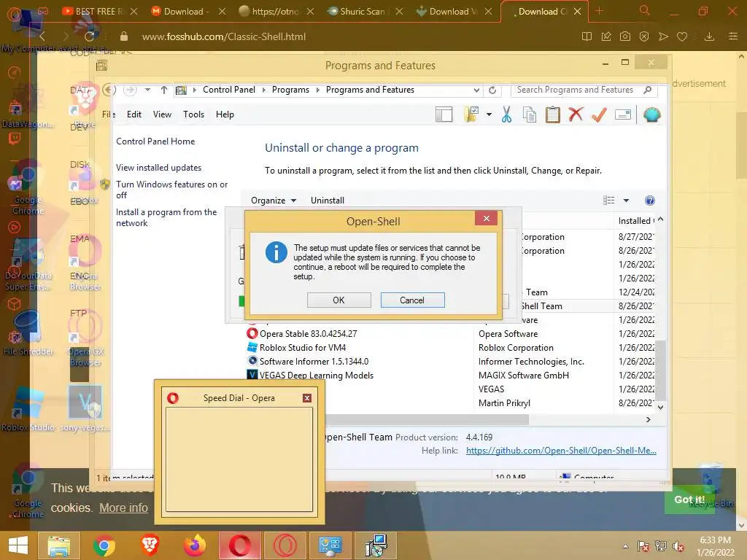Click the browser back arrow
The image size is (747, 560).
[43, 36]
